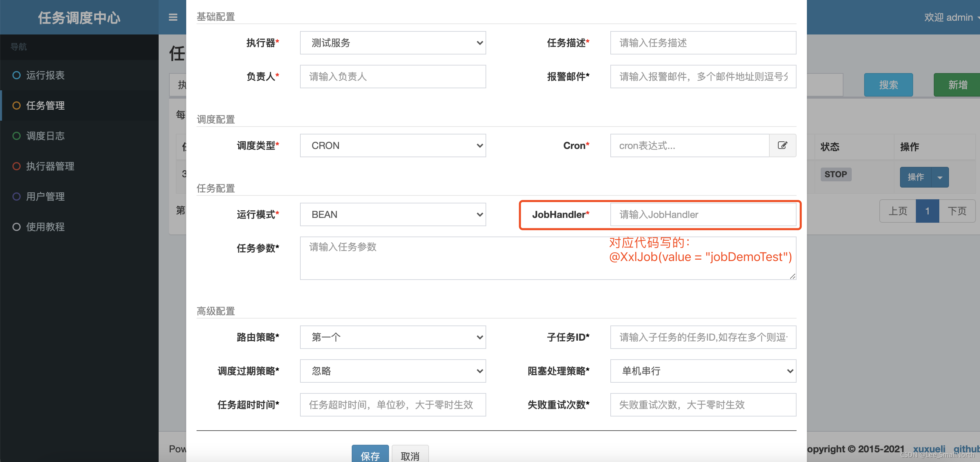980x462 pixels.
Task: Click the green 新增 button
Action: 957,85
